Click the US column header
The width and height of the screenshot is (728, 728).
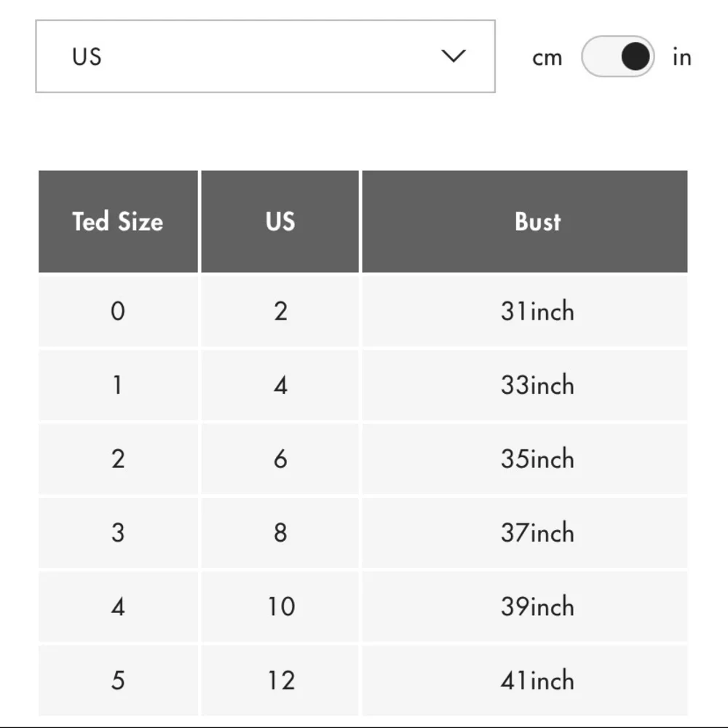280,221
